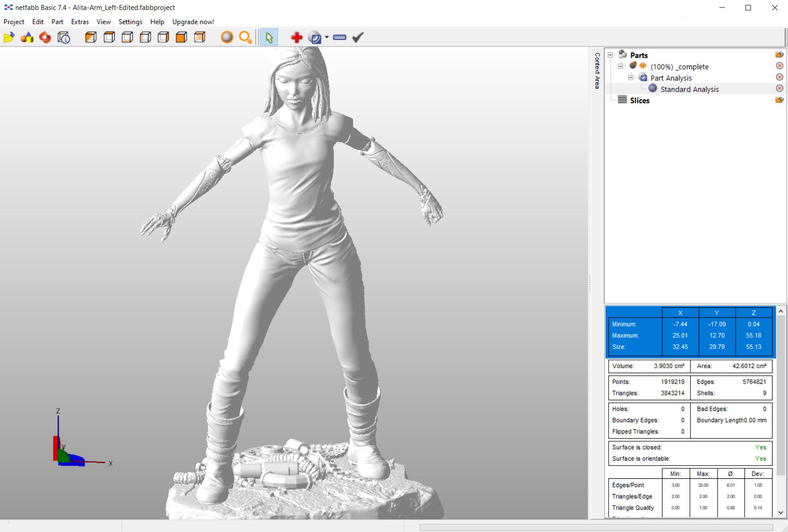Click the Volume value 3.9030 cm³

click(x=669, y=366)
